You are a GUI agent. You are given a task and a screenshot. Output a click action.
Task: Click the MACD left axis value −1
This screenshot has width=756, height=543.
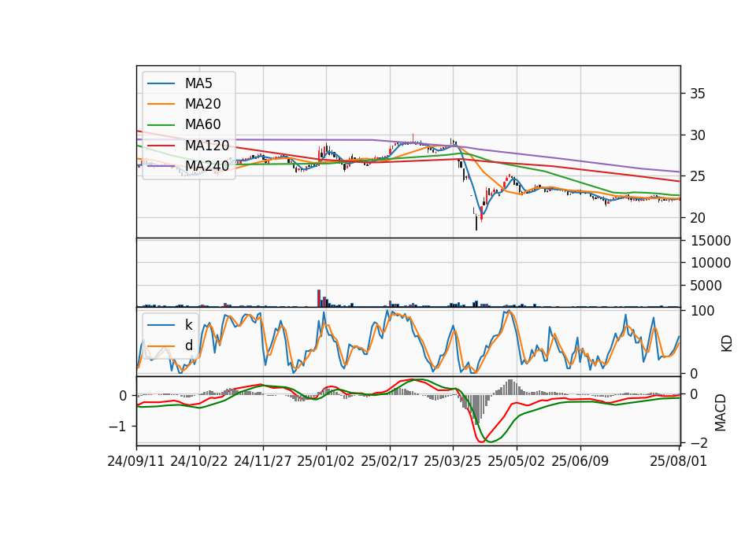118,427
